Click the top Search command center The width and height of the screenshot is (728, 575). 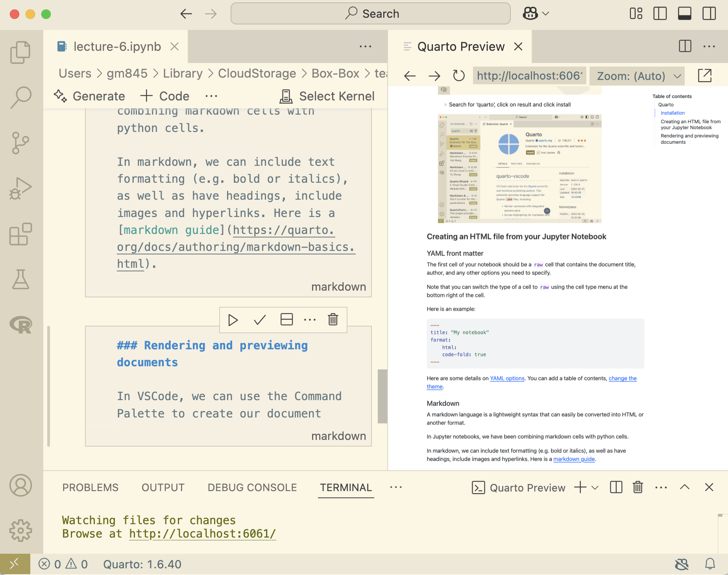click(x=371, y=13)
